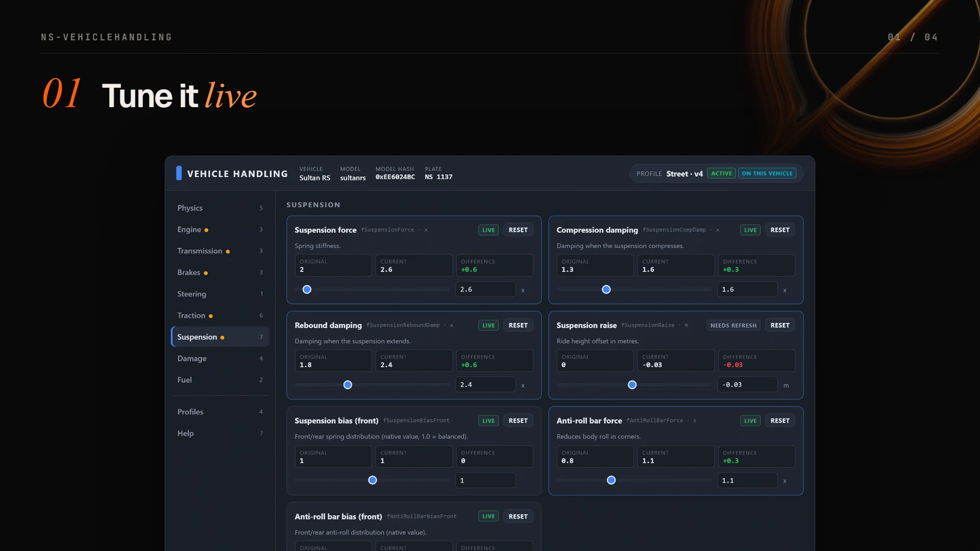Go to the Brakes section
Image resolution: width=980 pixels, height=551 pixels.
(x=220, y=272)
